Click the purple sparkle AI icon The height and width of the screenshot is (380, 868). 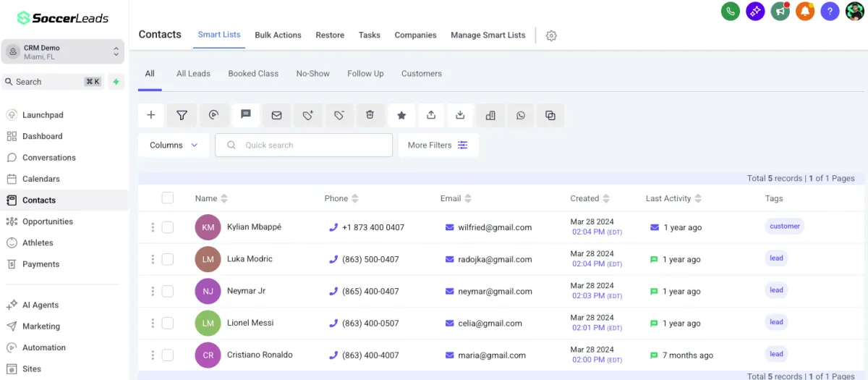click(755, 11)
